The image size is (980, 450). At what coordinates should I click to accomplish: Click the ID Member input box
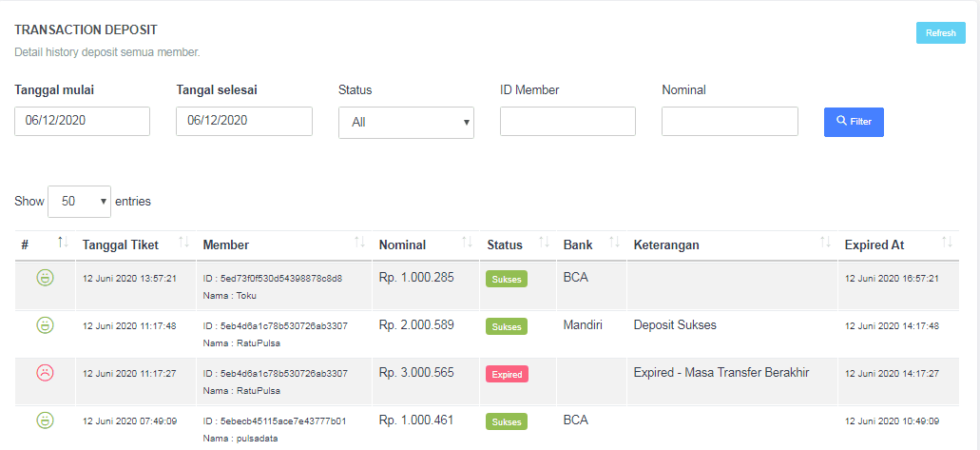click(x=567, y=121)
